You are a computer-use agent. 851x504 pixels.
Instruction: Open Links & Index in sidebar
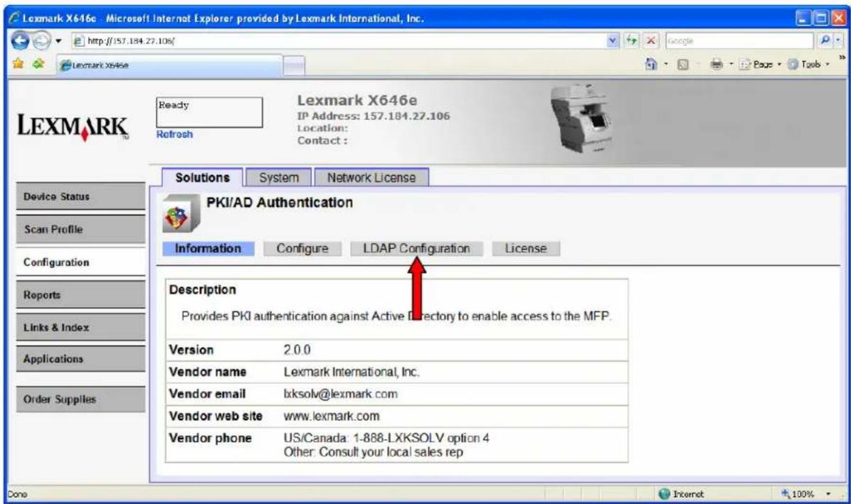click(80, 327)
